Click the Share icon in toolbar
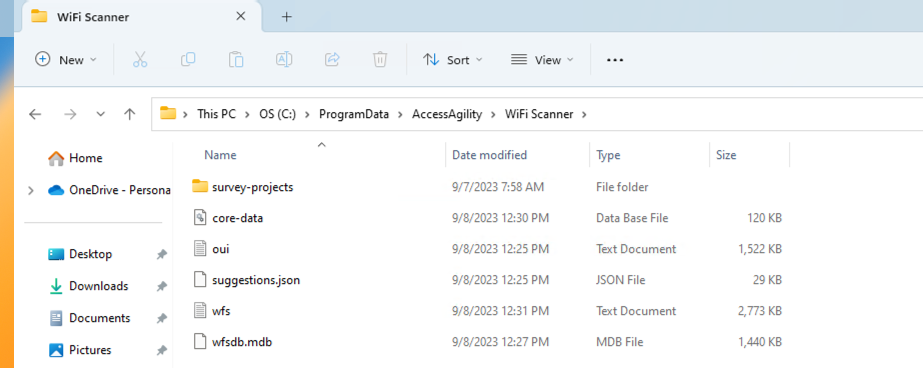 [x=332, y=59]
